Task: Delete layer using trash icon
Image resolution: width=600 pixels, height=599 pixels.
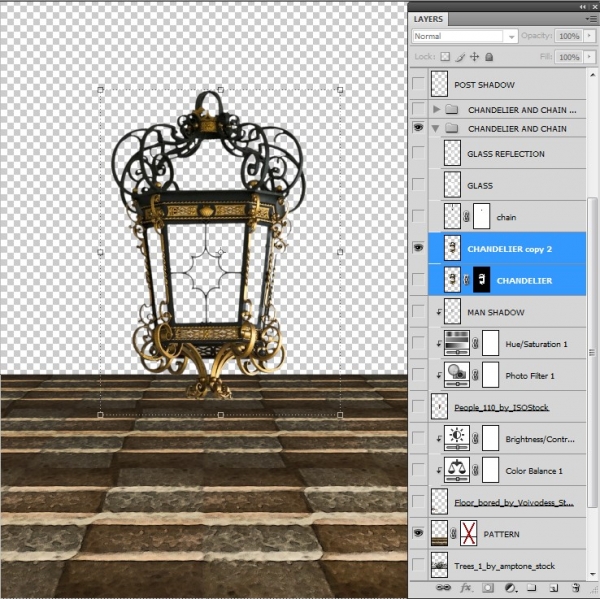Action: [x=575, y=588]
